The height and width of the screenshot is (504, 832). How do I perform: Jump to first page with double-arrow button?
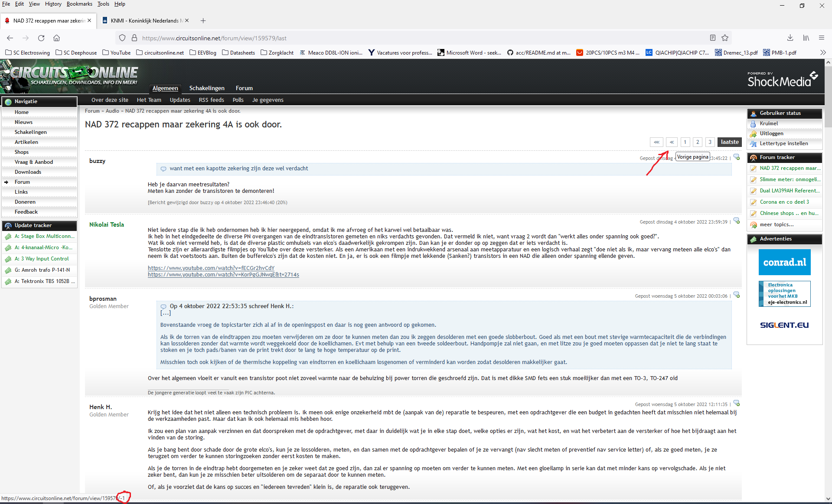click(656, 142)
